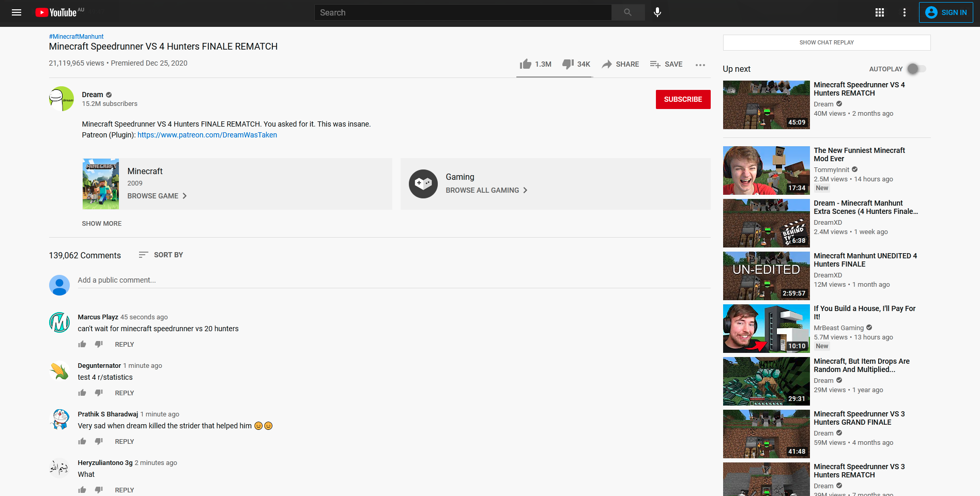This screenshot has height=496, width=980.
Task: Expand description with Show More
Action: pyautogui.click(x=102, y=224)
